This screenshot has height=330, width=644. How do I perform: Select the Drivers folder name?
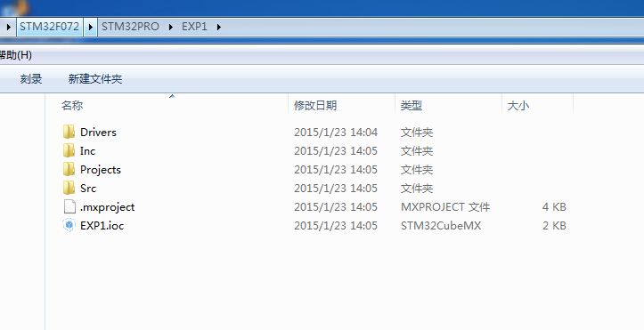click(x=98, y=132)
